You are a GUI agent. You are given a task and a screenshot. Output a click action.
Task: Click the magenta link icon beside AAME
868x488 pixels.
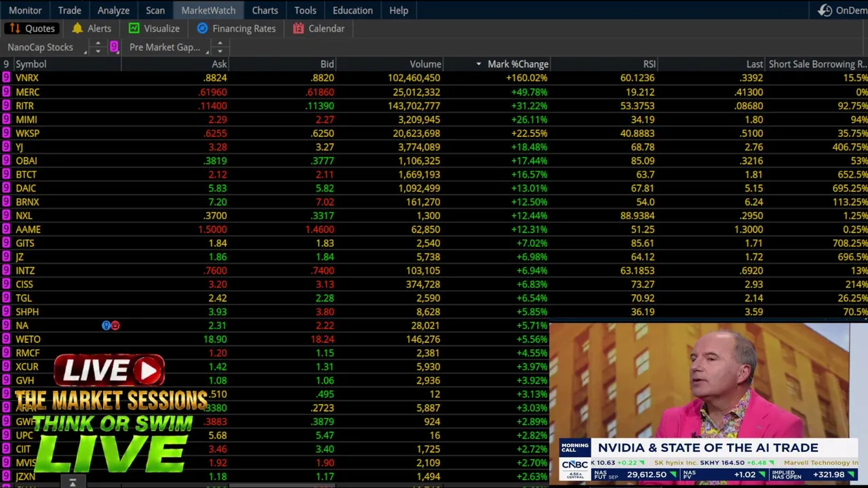pos(6,229)
